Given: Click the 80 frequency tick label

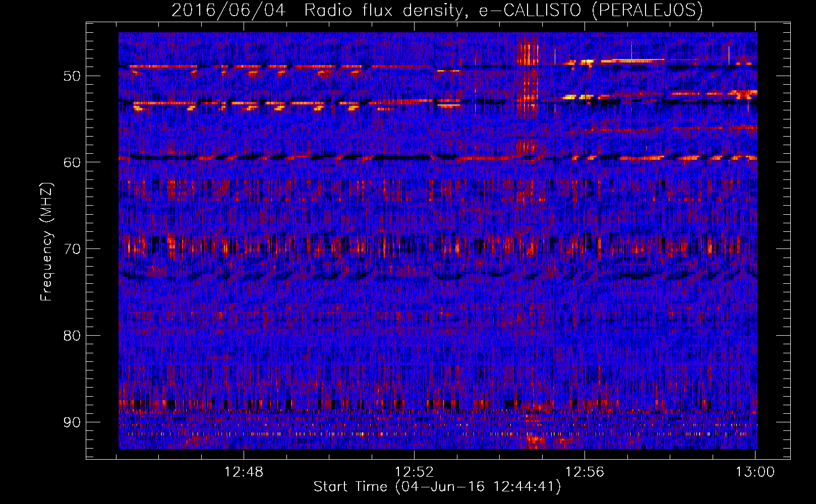Looking at the screenshot, I should tap(72, 336).
